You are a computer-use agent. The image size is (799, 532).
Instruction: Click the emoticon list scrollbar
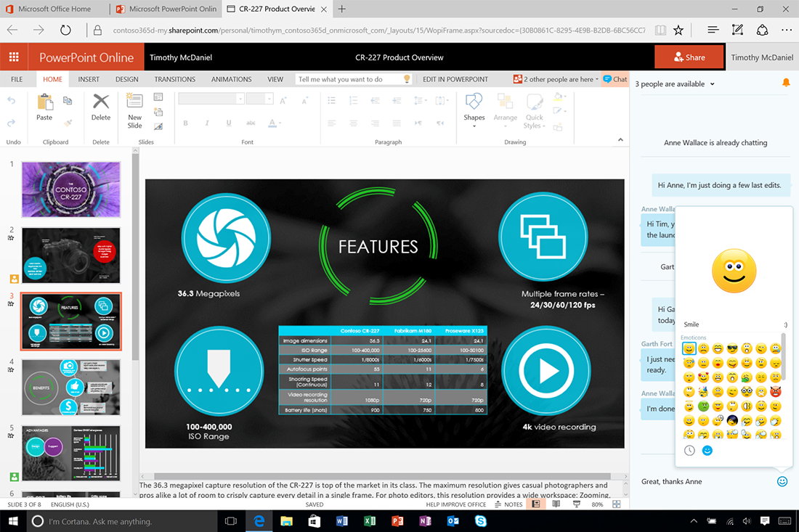coord(783,356)
